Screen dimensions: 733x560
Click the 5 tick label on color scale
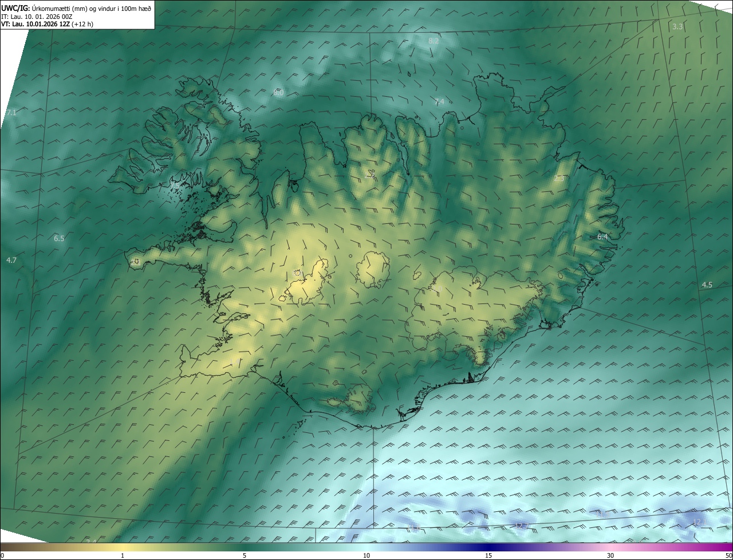pyautogui.click(x=245, y=555)
